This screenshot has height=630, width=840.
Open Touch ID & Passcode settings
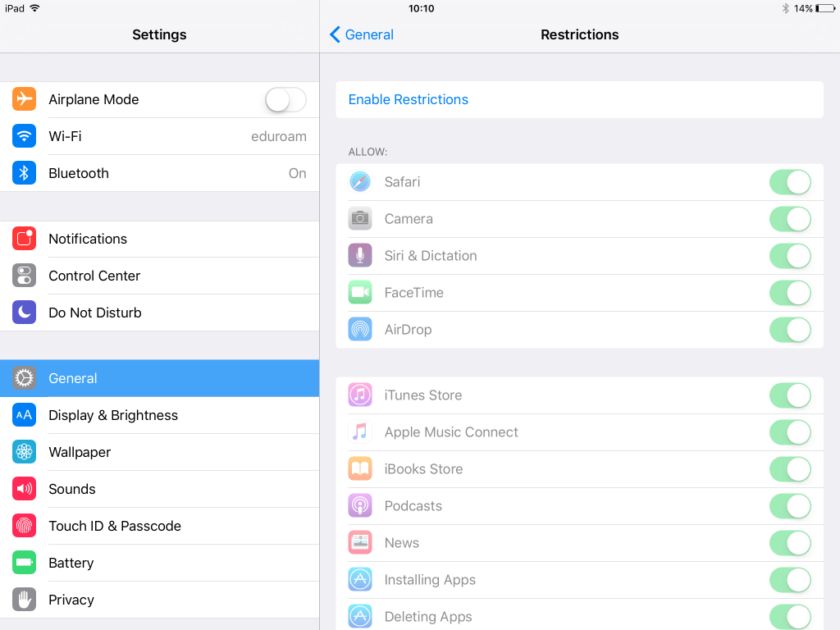pyautogui.click(x=160, y=526)
